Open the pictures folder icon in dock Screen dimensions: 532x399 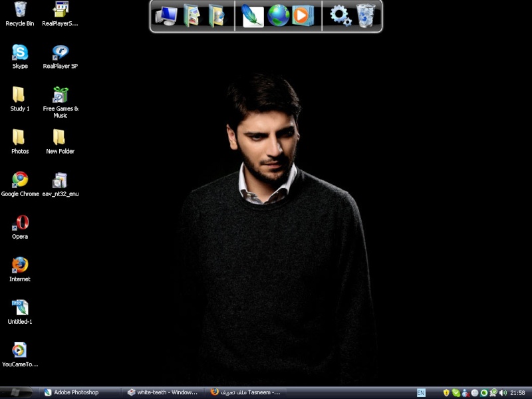tap(192, 15)
